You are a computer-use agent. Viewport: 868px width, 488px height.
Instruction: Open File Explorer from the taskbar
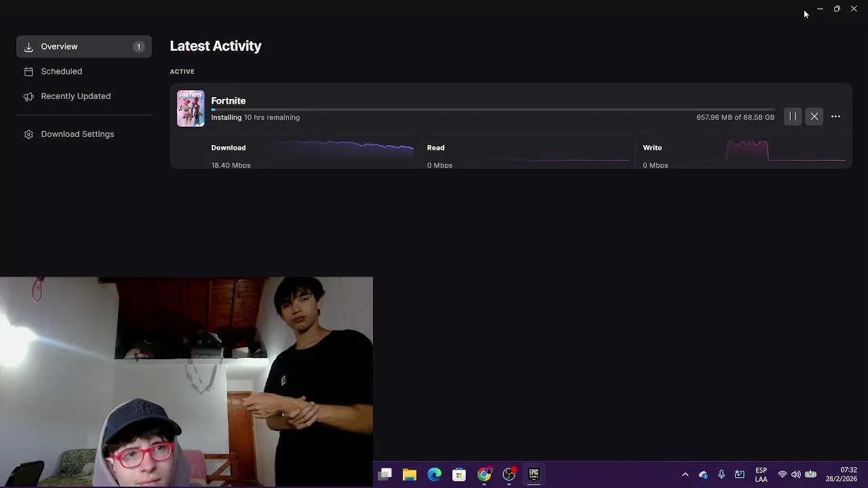[410, 474]
